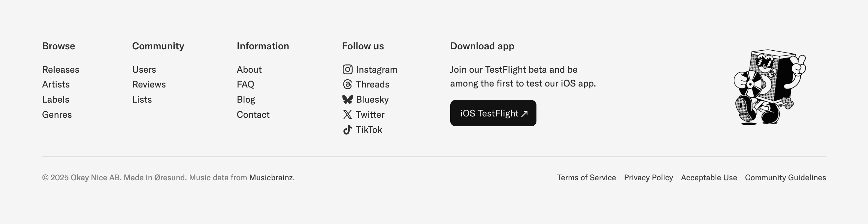The height and width of the screenshot is (224, 868).
Task: Open the iOS TestFlight button
Action: pos(493,113)
